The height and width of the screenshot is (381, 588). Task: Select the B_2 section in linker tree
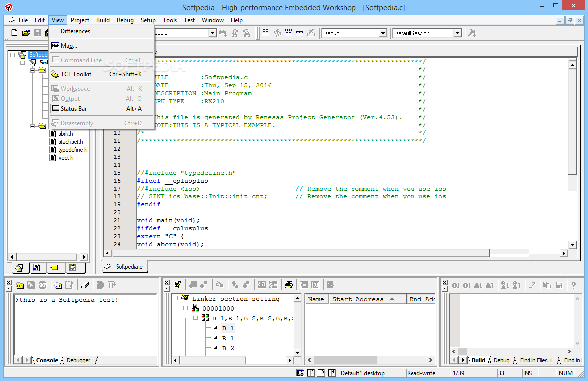point(228,348)
